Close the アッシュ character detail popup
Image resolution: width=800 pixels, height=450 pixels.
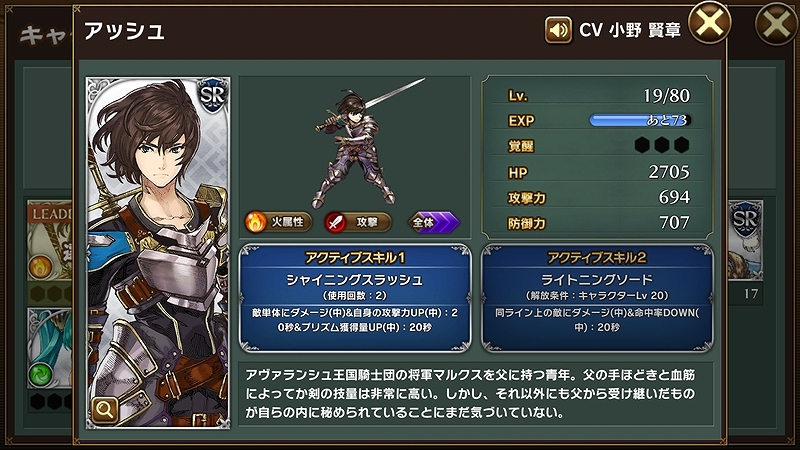coord(710,23)
